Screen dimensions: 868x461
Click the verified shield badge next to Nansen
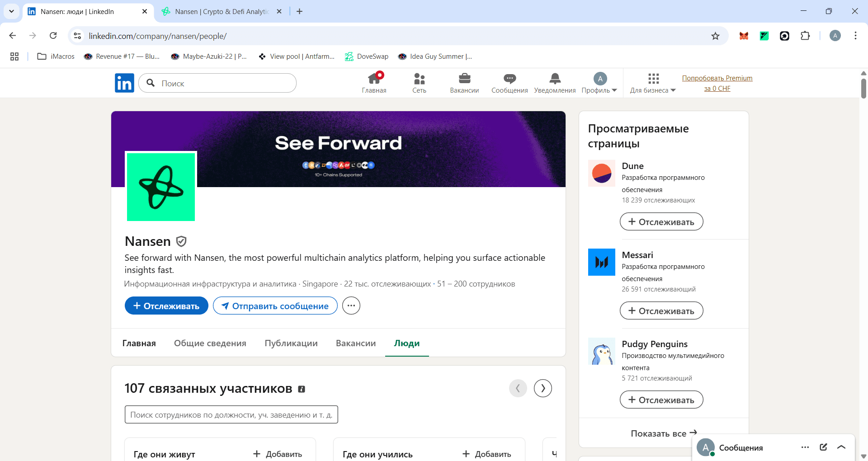click(181, 241)
